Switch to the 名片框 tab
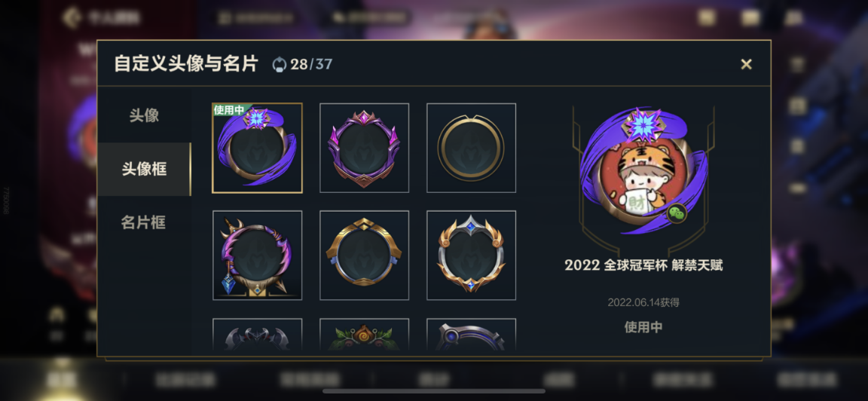 pos(144,222)
